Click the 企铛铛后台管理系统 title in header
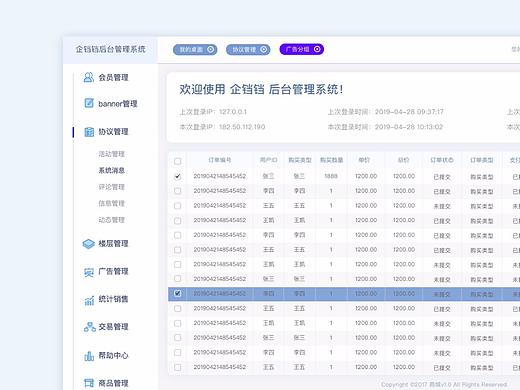This screenshot has height=390, width=520. [x=110, y=49]
